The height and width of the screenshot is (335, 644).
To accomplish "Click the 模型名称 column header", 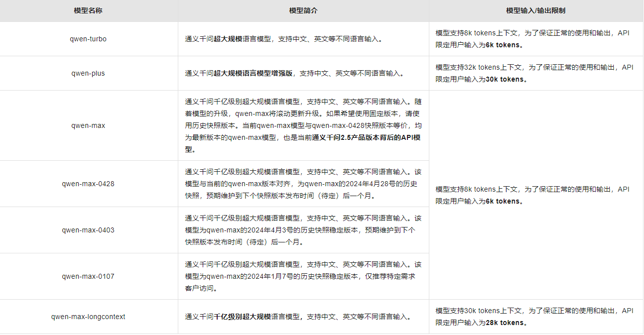I will point(88,10).
